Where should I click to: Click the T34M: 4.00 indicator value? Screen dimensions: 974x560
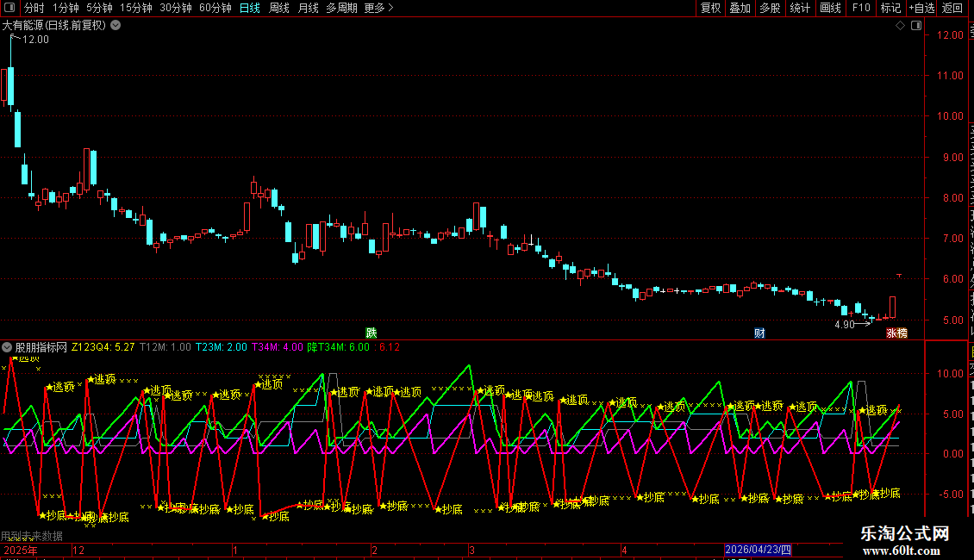tap(277, 347)
